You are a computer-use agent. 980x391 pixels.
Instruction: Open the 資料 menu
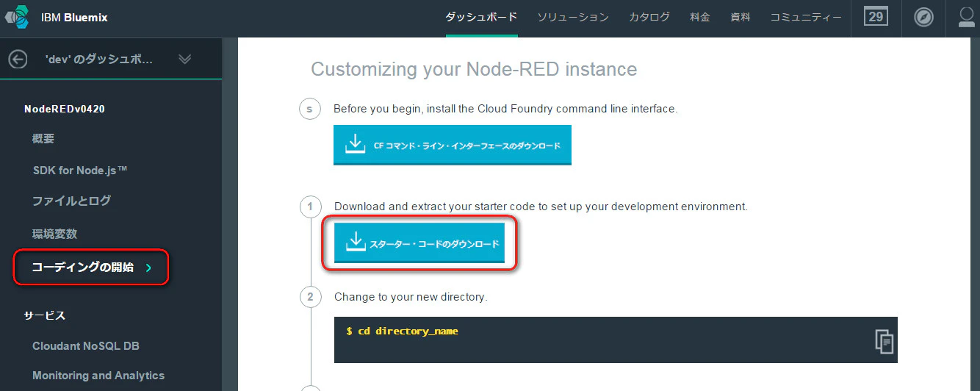click(x=741, y=17)
